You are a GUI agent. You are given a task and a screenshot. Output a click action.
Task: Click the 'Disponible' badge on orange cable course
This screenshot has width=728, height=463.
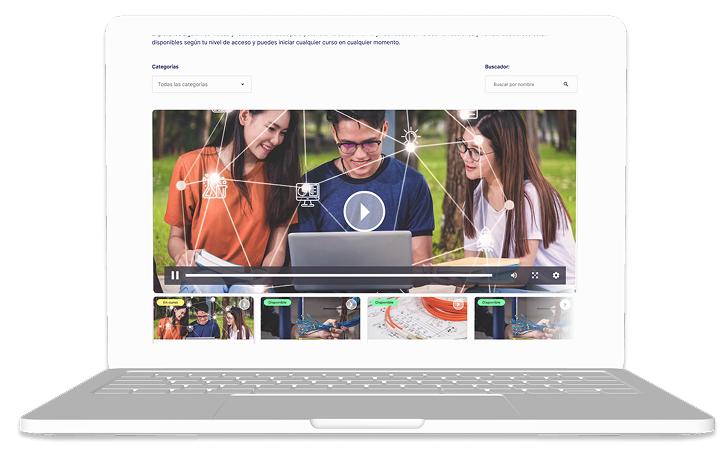click(384, 302)
